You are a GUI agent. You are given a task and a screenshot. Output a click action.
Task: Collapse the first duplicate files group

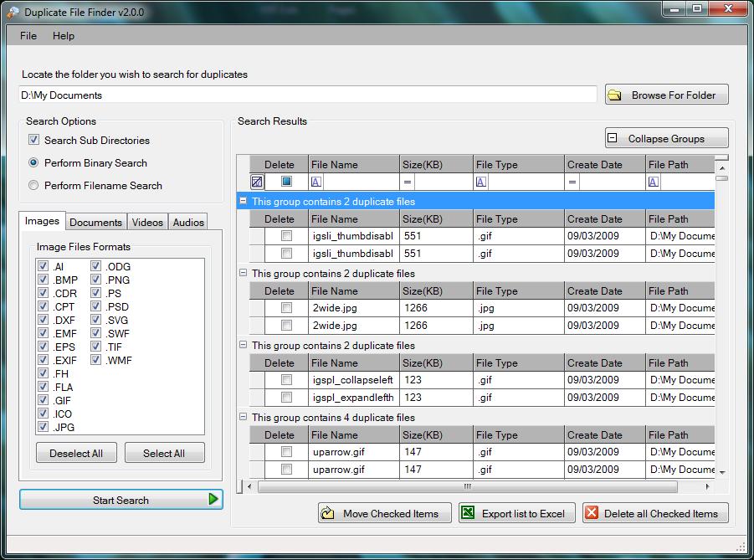point(243,202)
